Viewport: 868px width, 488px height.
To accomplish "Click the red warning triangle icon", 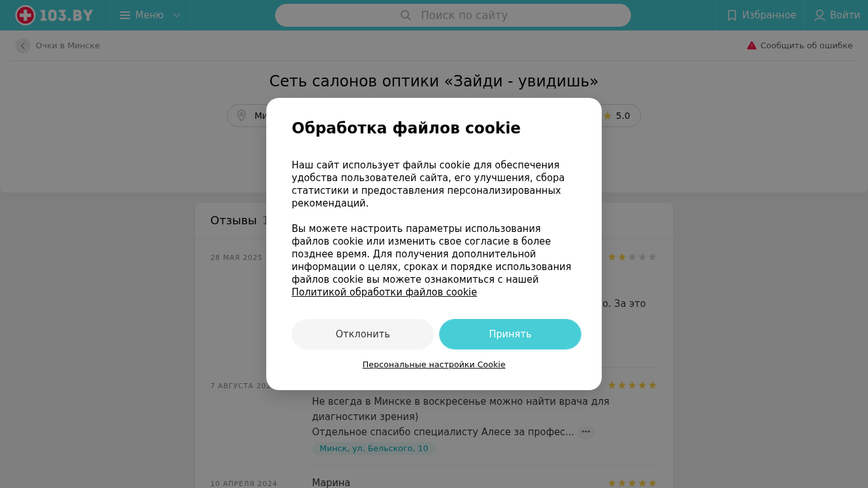I will click(x=752, y=46).
